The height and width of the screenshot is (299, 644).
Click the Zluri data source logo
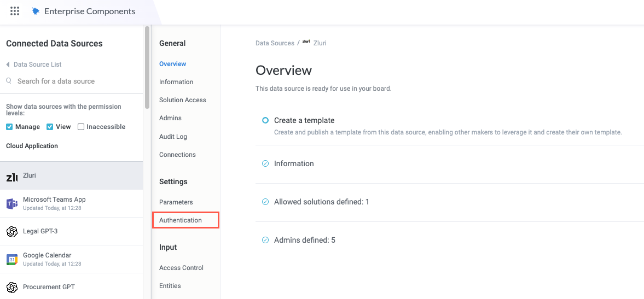point(11,177)
